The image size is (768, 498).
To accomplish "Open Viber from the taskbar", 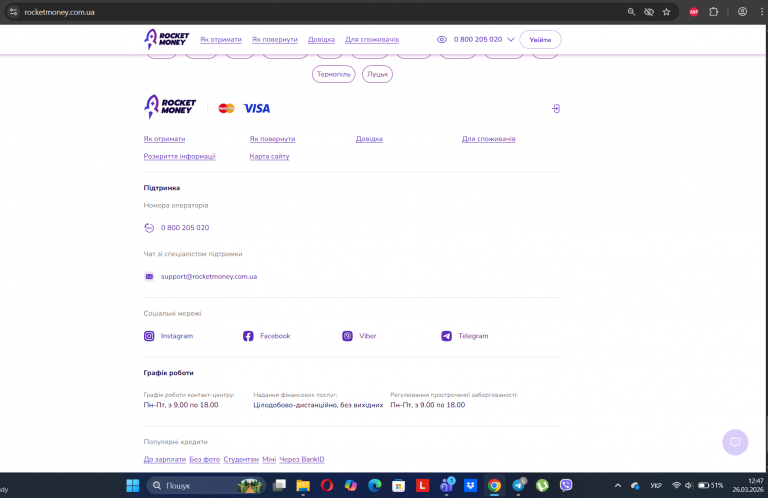I will 566,486.
